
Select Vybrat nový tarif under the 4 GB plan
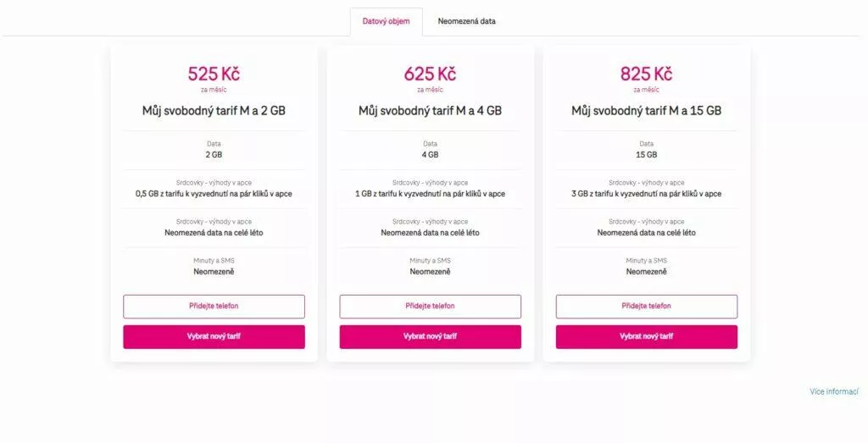(x=430, y=336)
